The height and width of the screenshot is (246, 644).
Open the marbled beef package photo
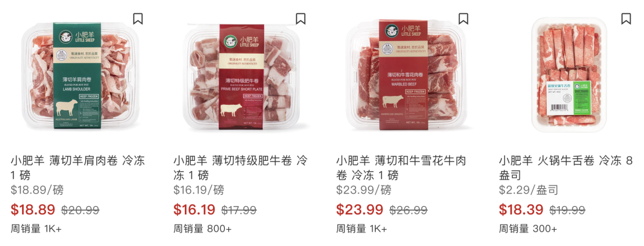click(403, 75)
